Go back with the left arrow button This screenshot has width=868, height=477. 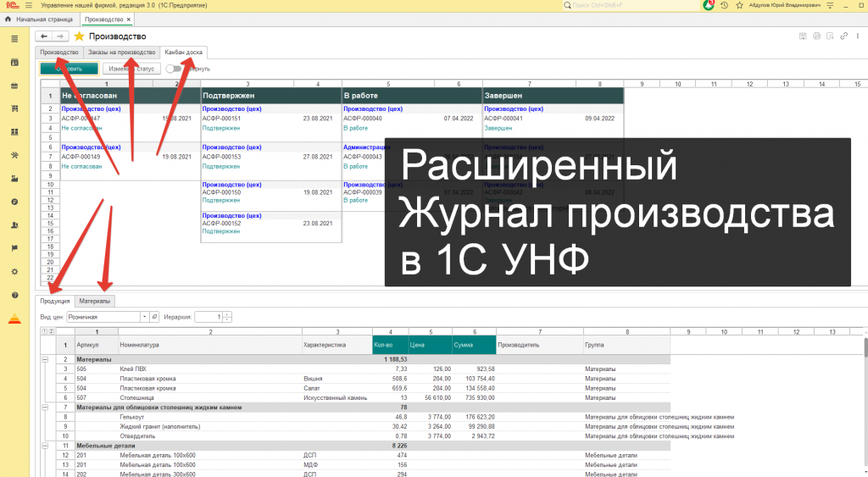pos(44,36)
